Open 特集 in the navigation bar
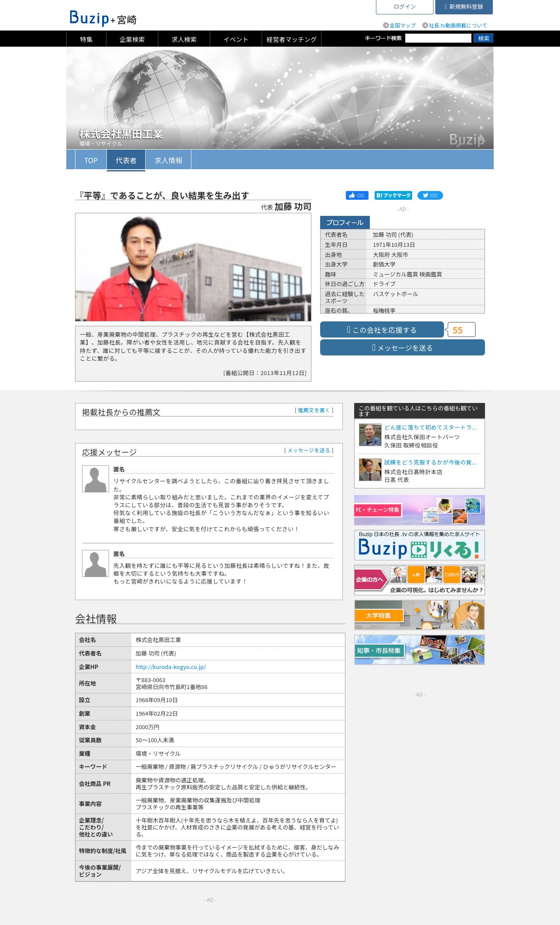Viewport: 560px width, 925px height. [86, 39]
